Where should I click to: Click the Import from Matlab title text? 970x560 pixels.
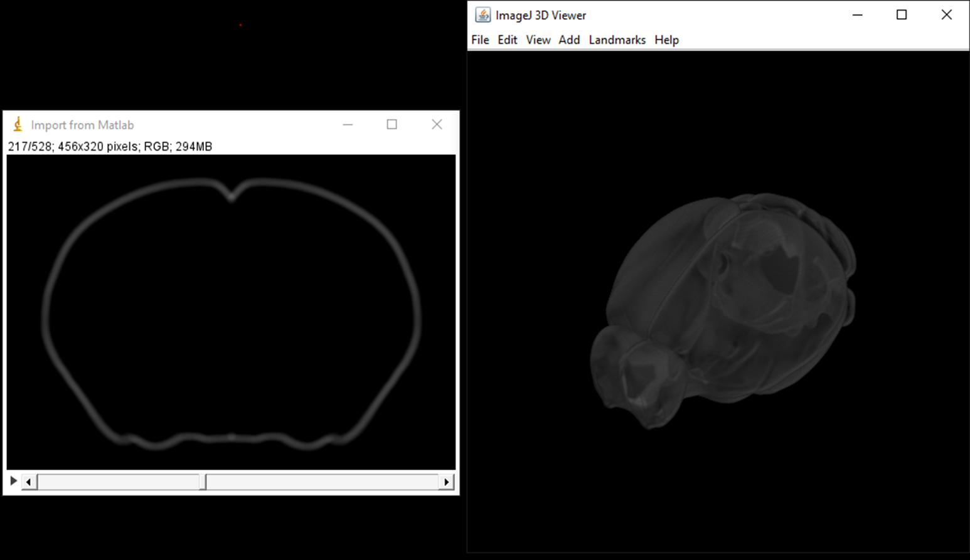tap(82, 125)
